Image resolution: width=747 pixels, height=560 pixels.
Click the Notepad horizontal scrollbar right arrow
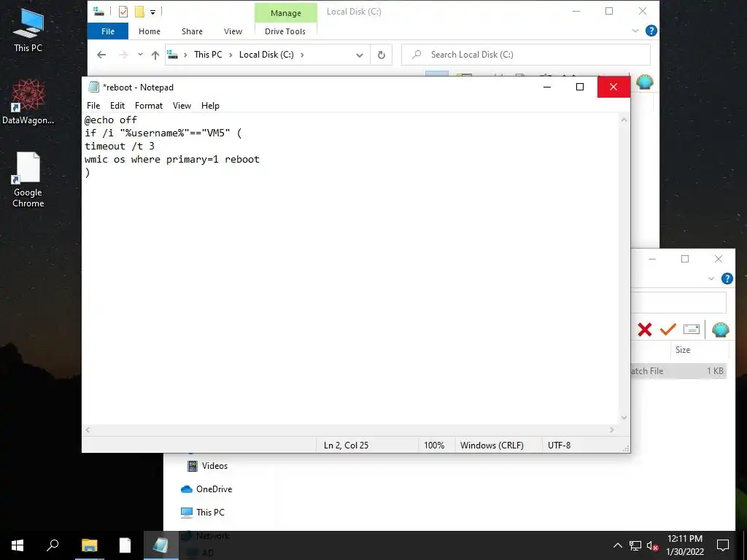coord(612,429)
